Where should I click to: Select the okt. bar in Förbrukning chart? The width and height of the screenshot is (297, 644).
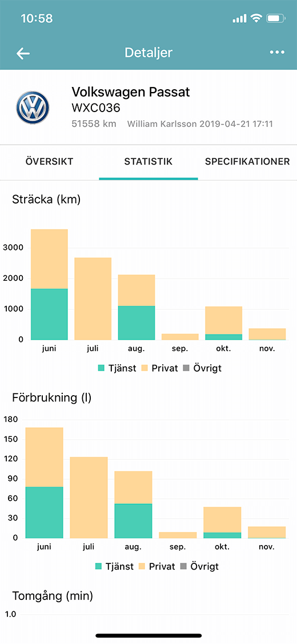(x=222, y=522)
